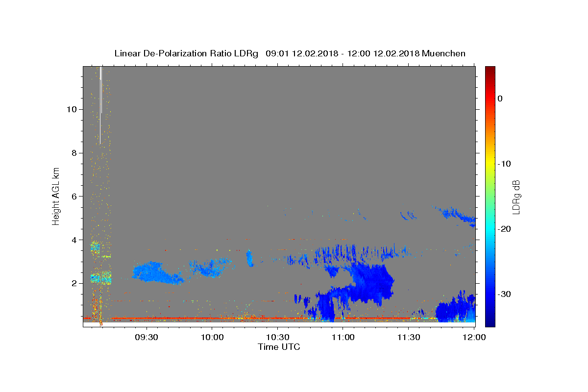Click the plot title starting 'Linear De-Polarization Ratio LDRg'
The image size is (588, 392).
pos(290,53)
